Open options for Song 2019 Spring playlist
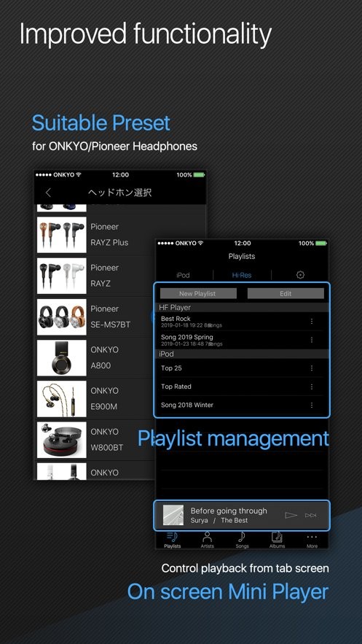 click(312, 340)
